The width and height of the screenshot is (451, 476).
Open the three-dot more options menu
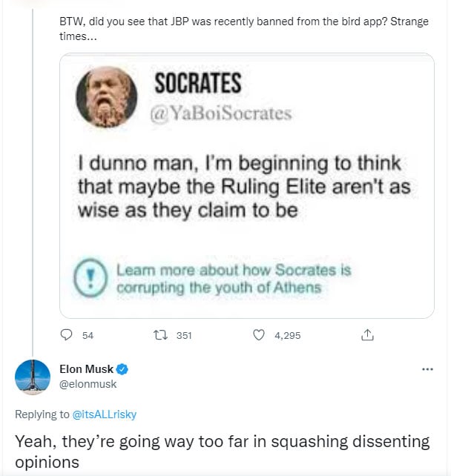pos(427,368)
